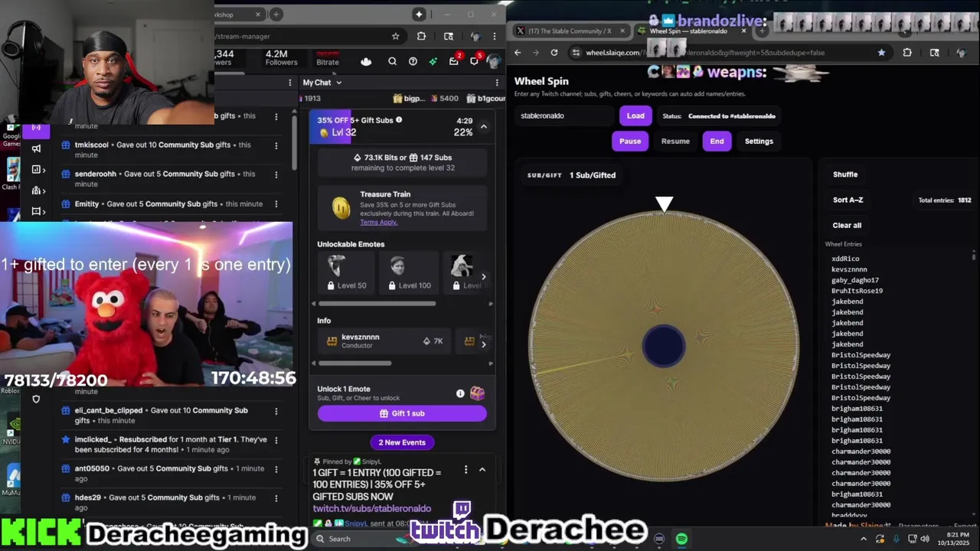The width and height of the screenshot is (980, 551).
Task: Open Wheel Spin Settings
Action: pyautogui.click(x=759, y=141)
